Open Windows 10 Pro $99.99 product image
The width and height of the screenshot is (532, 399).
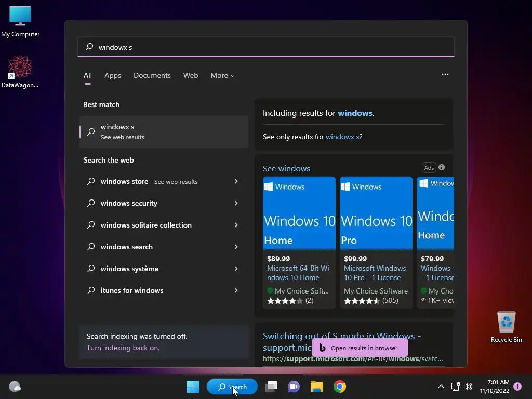tap(376, 214)
